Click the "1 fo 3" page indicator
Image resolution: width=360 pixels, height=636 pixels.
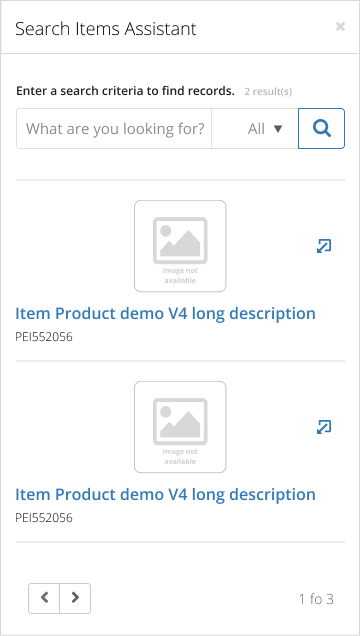pos(316,599)
